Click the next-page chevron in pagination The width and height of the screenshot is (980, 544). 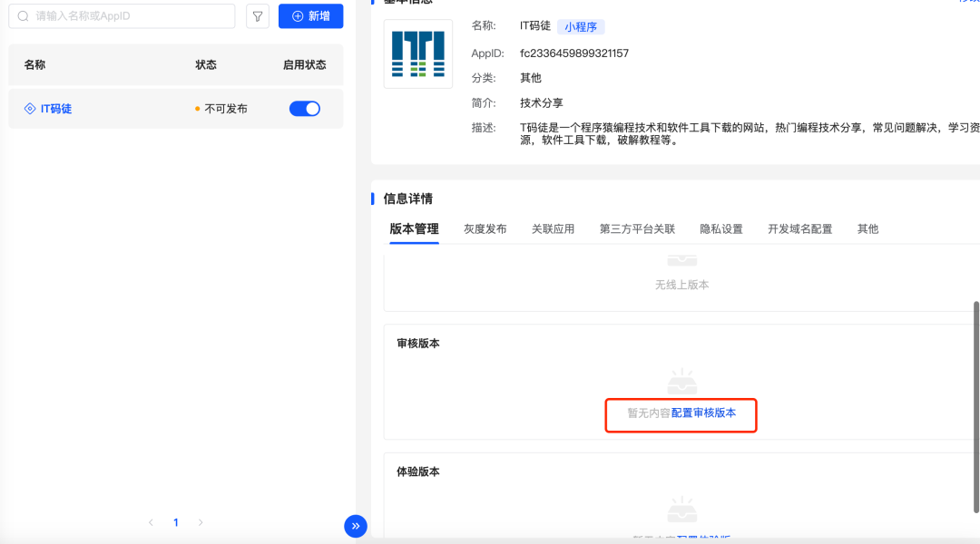(200, 522)
